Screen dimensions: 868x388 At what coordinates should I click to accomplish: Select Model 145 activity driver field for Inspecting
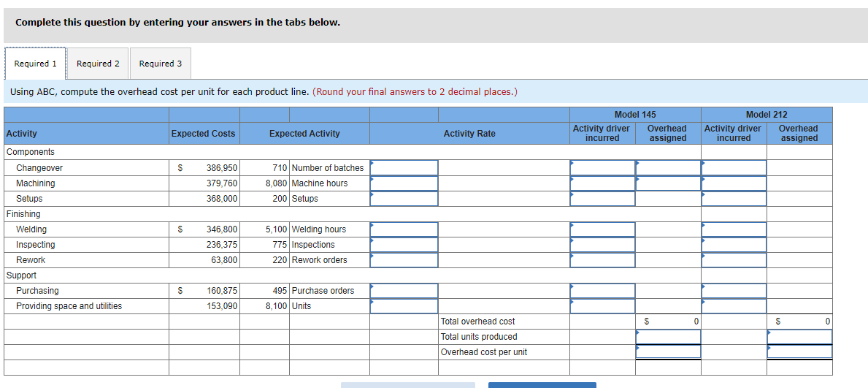click(603, 245)
